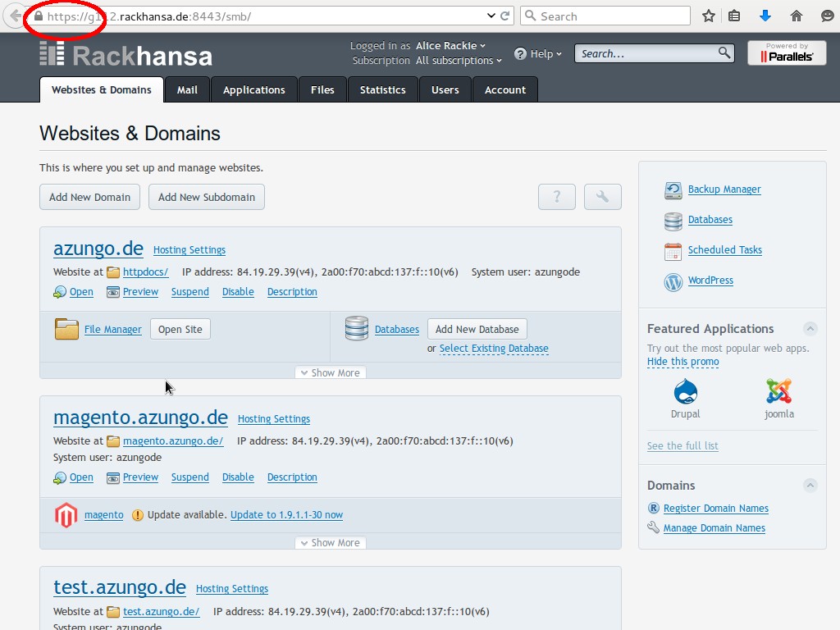Click See the full list link
Viewport: 840px width, 630px height.
[x=682, y=445]
